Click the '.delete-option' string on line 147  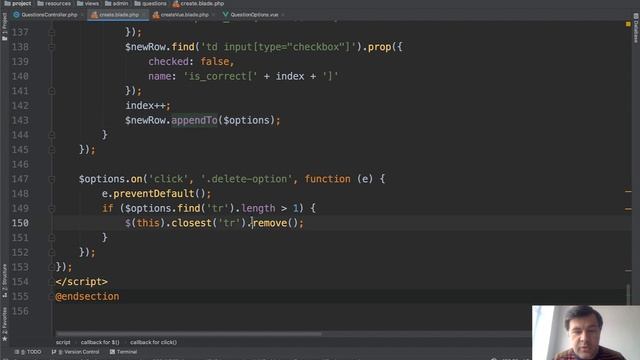click(x=247, y=179)
